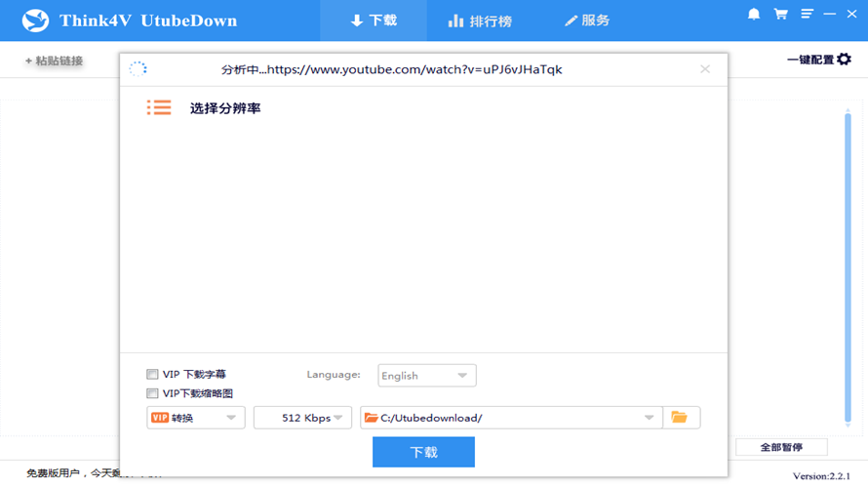Click the 全部暂停 button

[x=781, y=447]
